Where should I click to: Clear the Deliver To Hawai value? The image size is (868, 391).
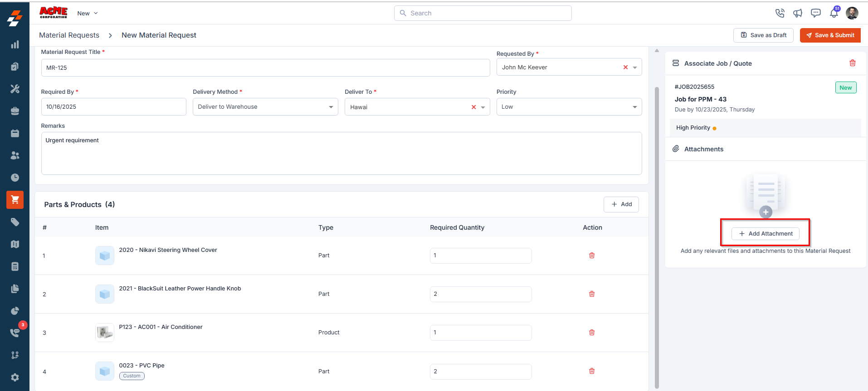473,107
